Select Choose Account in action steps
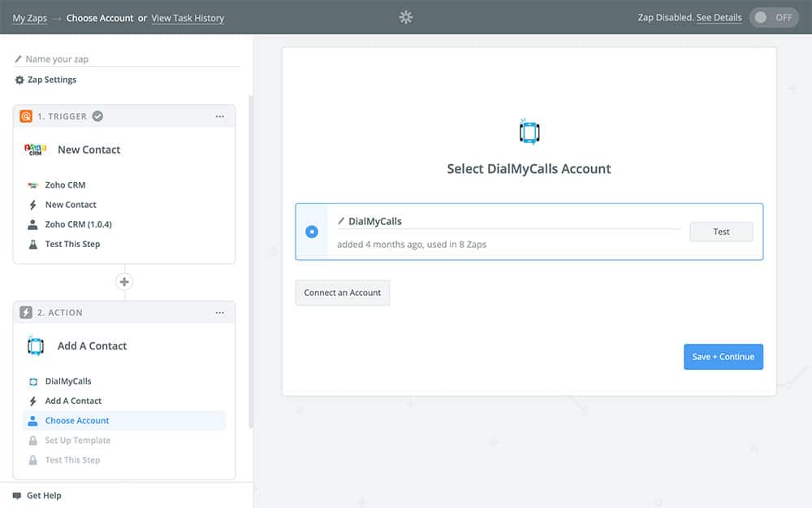812x508 pixels. point(77,420)
